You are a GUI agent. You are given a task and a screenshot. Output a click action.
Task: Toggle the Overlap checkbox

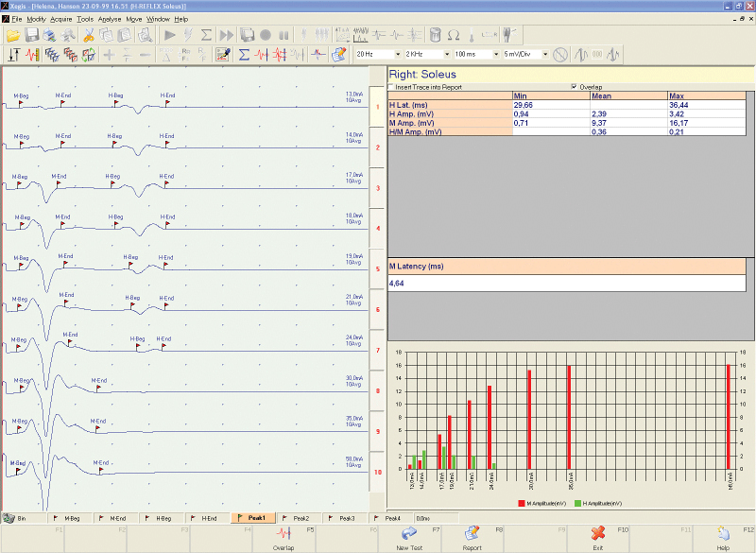(x=575, y=86)
